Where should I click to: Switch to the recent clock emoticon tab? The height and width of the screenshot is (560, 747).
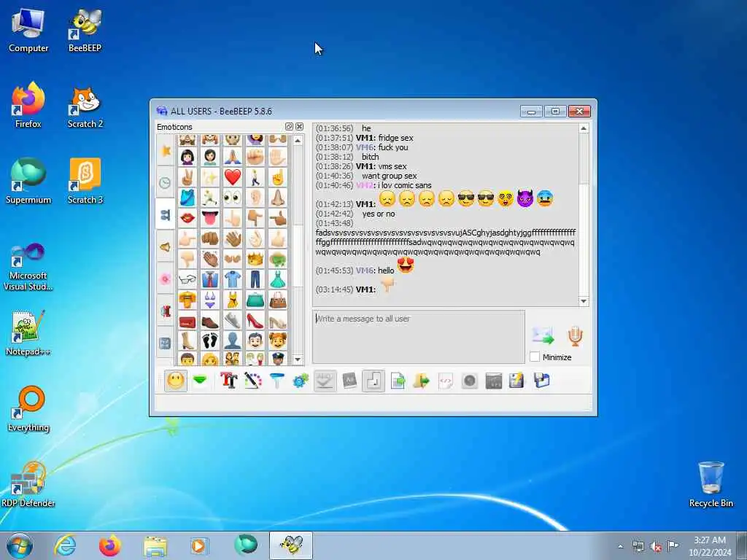(166, 182)
